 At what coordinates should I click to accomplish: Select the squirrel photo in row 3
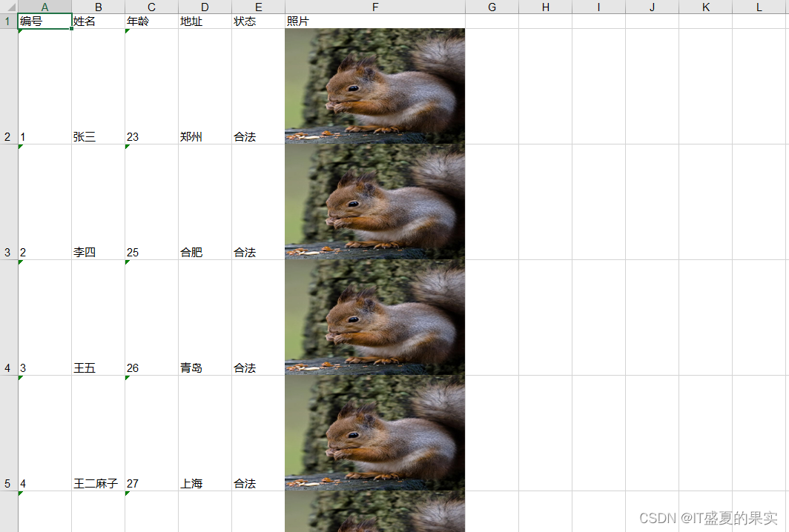[375, 202]
